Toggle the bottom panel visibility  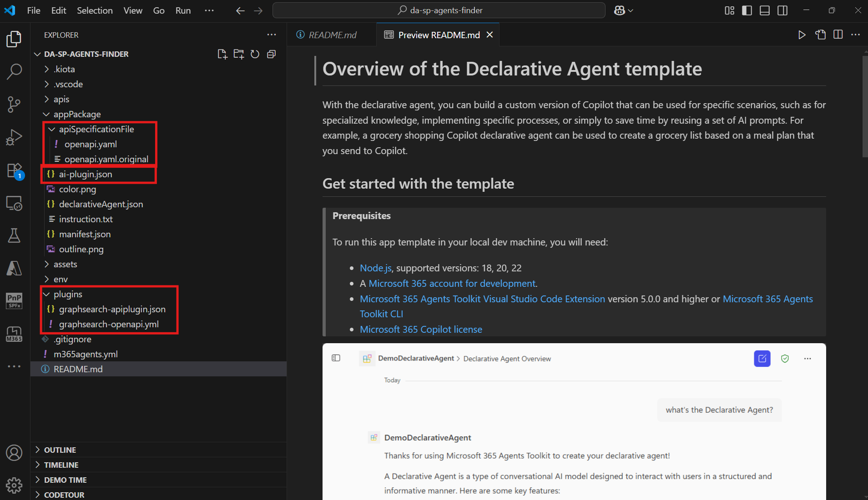tap(765, 10)
